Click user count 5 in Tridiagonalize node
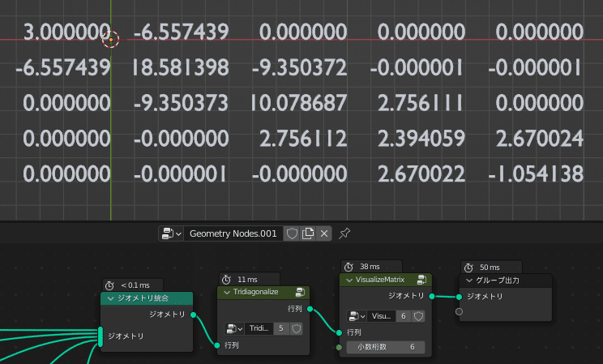This screenshot has width=603, height=364. tap(281, 328)
